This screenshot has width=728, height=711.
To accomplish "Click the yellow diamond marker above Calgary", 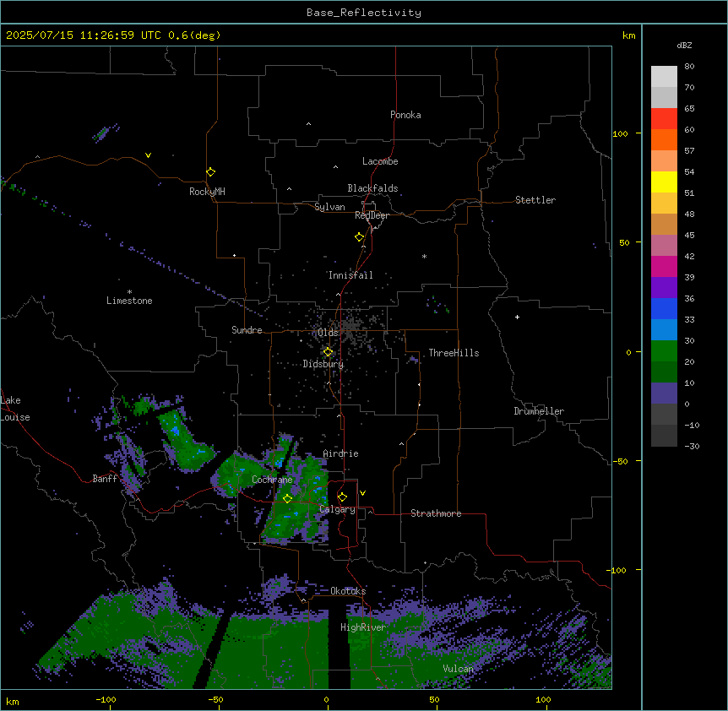I will pyautogui.click(x=342, y=497).
